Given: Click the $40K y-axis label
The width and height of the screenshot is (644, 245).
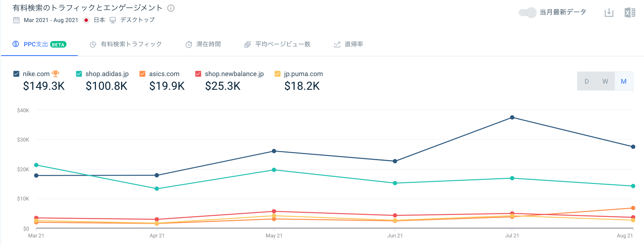Looking at the screenshot, I should click(x=23, y=110).
